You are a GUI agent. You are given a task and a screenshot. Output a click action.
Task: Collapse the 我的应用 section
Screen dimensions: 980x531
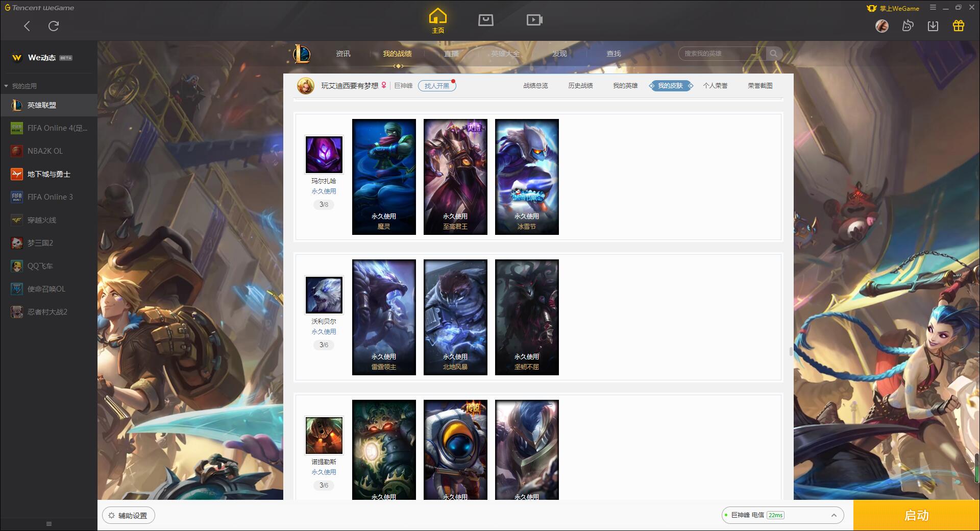(x=20, y=86)
